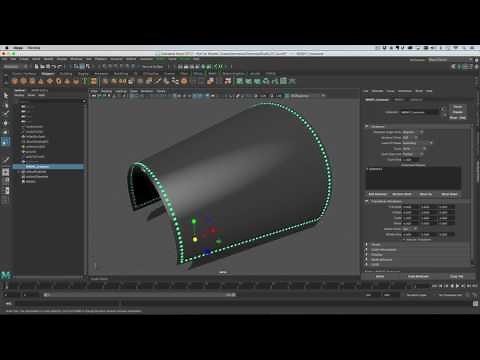
Task: Open the viewport View menu
Action: point(94,91)
